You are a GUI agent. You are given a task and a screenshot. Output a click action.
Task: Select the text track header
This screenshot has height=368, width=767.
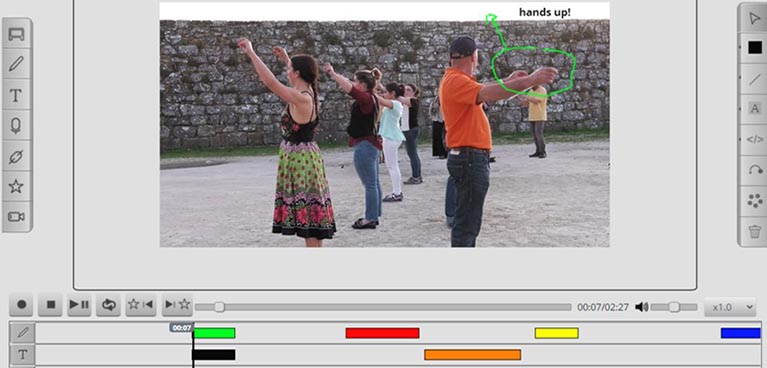coord(23,354)
